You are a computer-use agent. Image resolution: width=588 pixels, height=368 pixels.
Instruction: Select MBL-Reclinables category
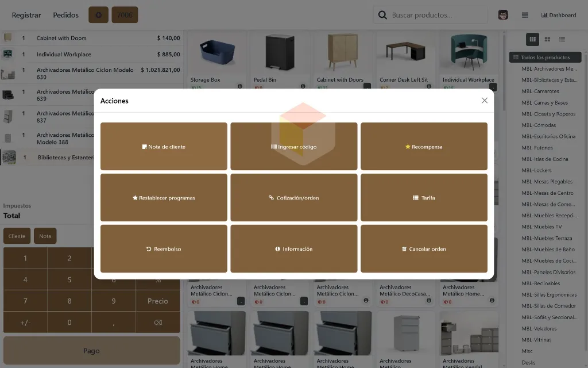click(x=540, y=283)
